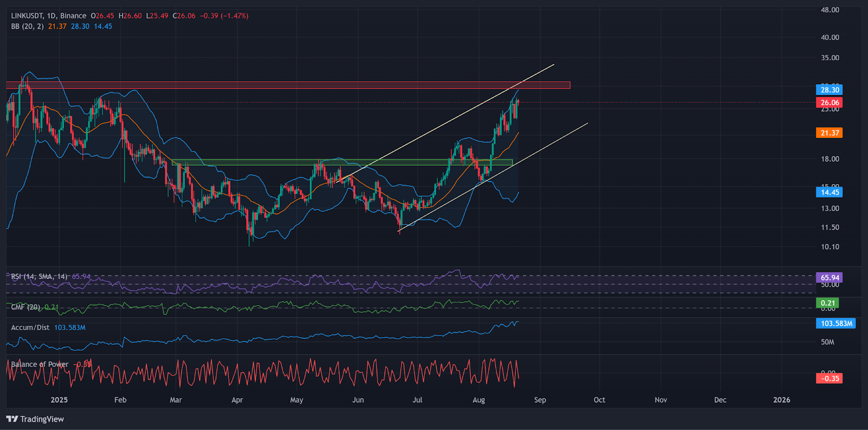The height and width of the screenshot is (430, 868).
Task: Click the TradingView logo
Action: tap(35, 419)
